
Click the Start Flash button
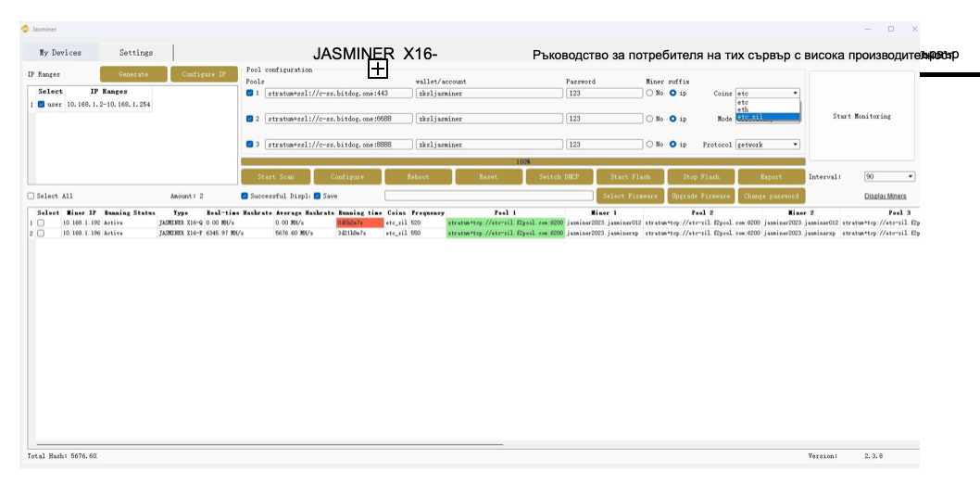tap(630, 177)
